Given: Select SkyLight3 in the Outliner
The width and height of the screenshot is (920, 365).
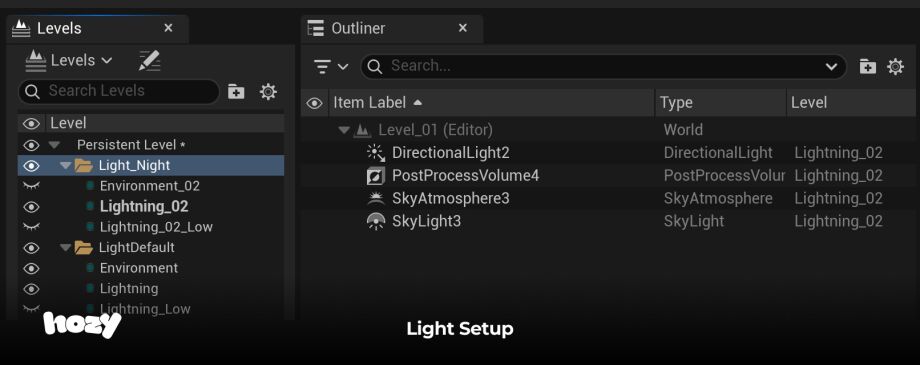Looking at the screenshot, I should [x=427, y=222].
